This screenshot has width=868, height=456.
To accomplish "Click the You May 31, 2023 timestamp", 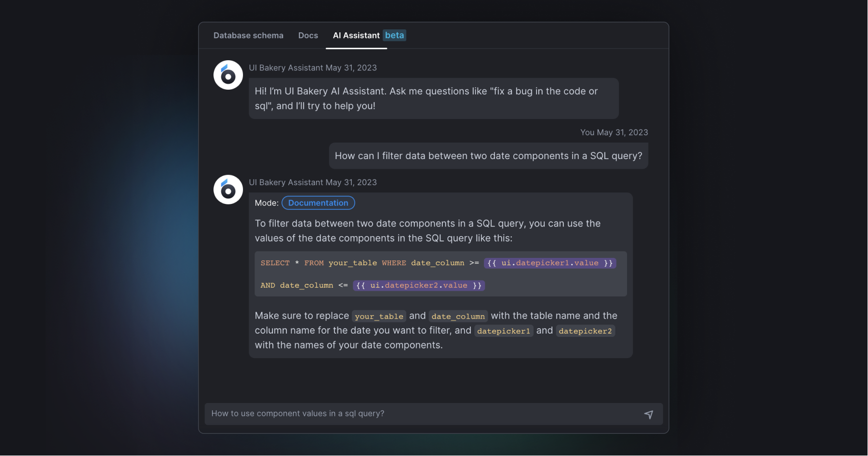I will point(614,133).
